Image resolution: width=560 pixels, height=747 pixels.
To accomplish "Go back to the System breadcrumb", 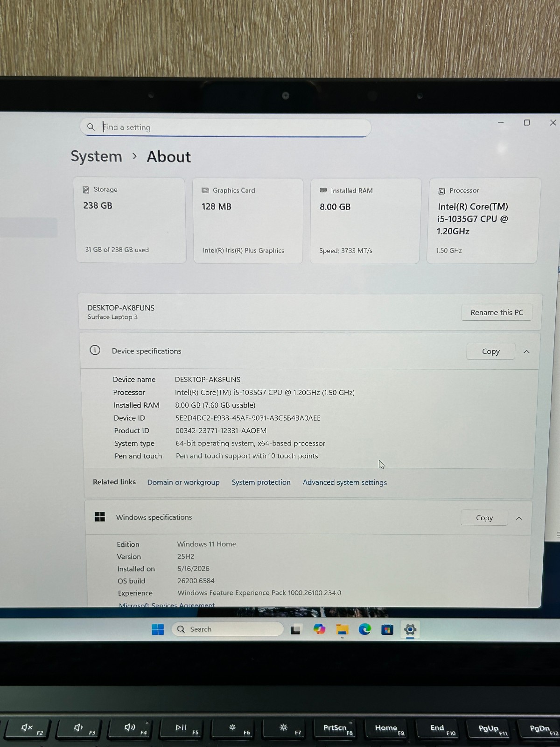I will pos(96,156).
